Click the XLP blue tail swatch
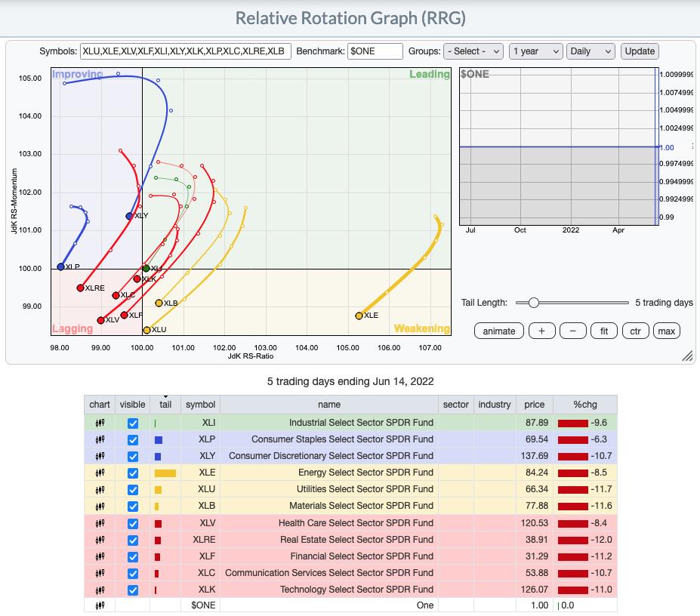 [159, 440]
